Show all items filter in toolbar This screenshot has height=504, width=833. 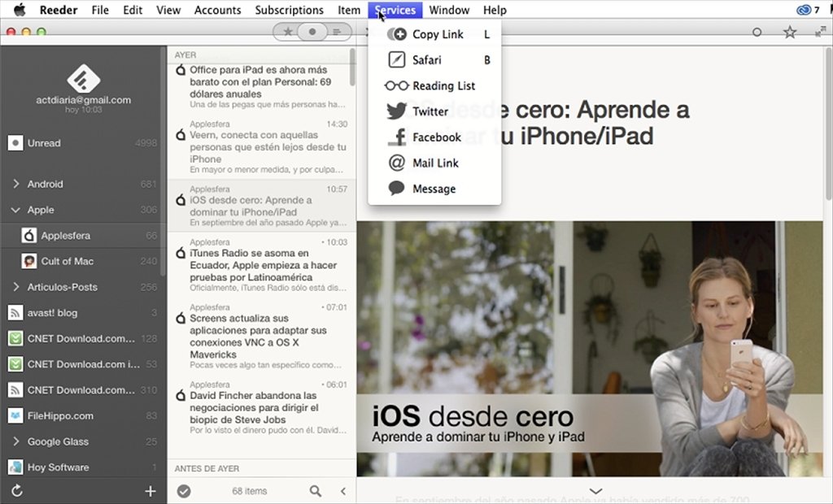point(337,32)
